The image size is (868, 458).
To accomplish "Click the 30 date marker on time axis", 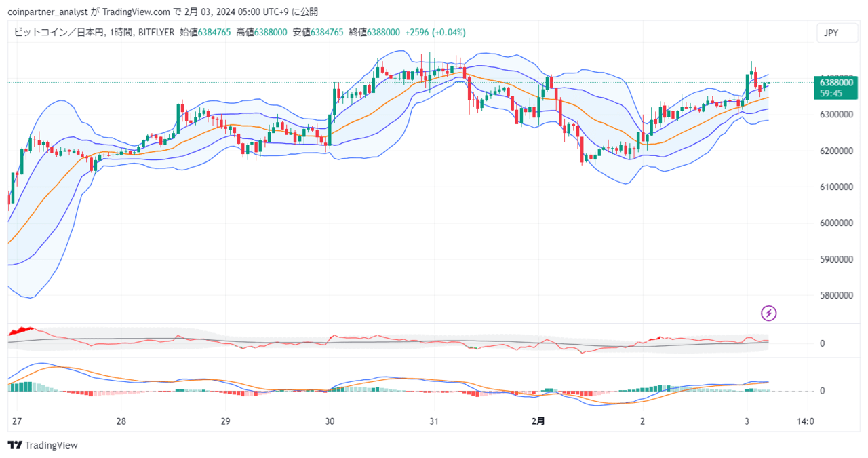I will (330, 421).
